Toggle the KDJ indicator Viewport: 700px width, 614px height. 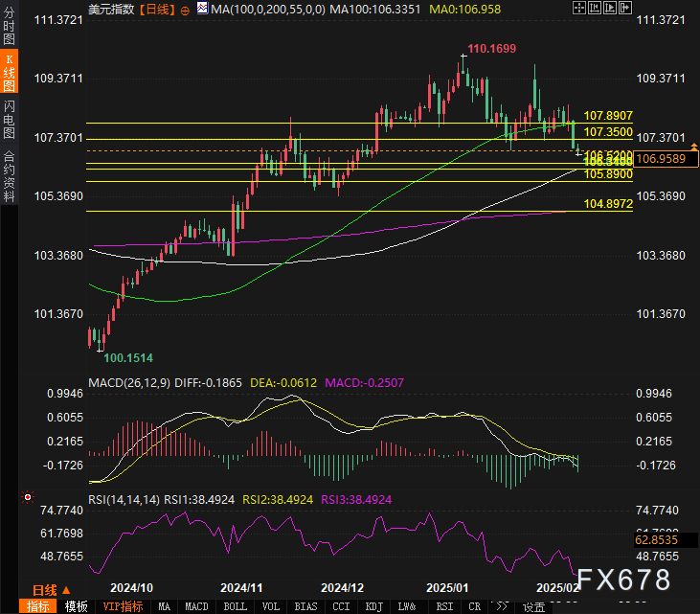pyautogui.click(x=373, y=606)
